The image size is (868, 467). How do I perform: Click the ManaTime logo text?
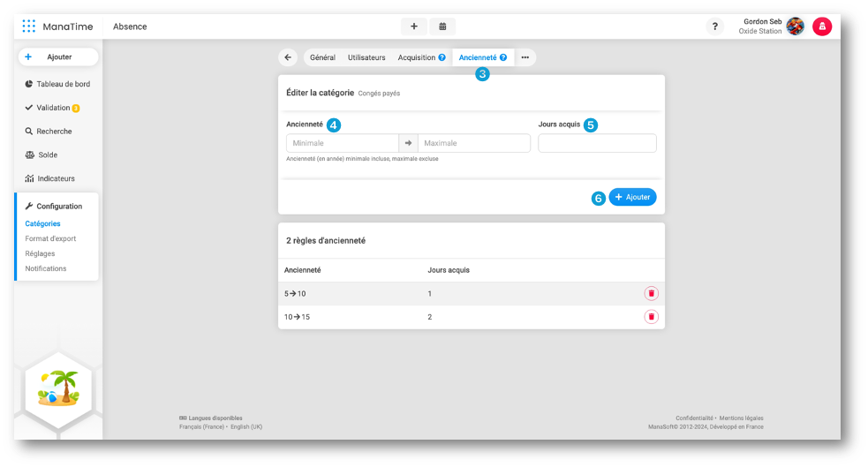pyautogui.click(x=67, y=26)
